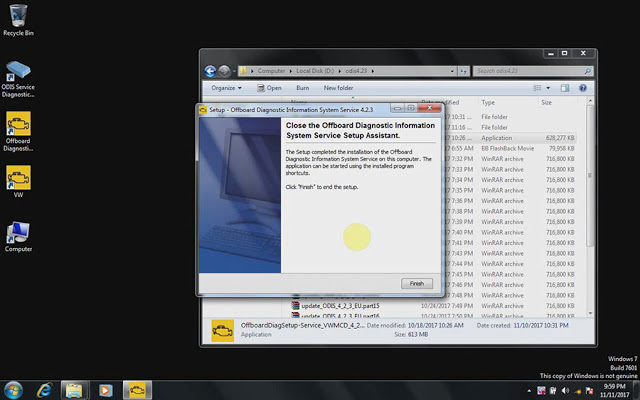Image resolution: width=640 pixels, height=400 pixels.
Task: Click odis4.23 breadcrumb in address bar
Action: click(x=356, y=71)
